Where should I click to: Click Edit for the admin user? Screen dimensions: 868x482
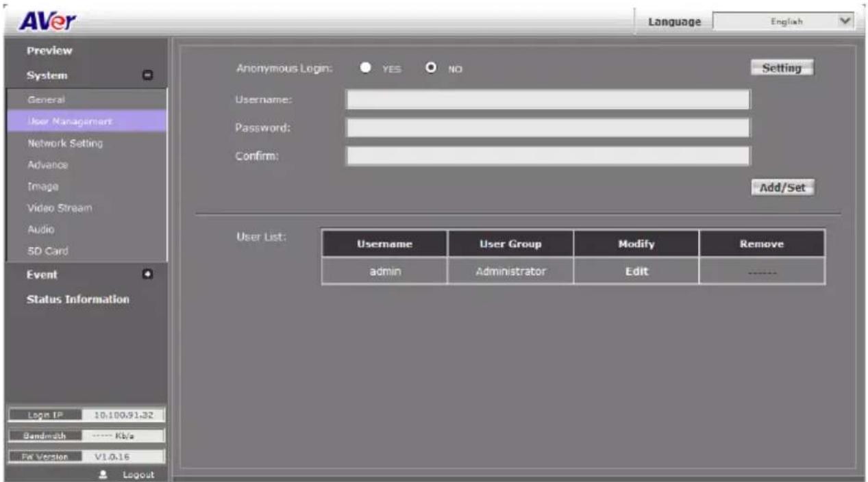tap(636, 271)
